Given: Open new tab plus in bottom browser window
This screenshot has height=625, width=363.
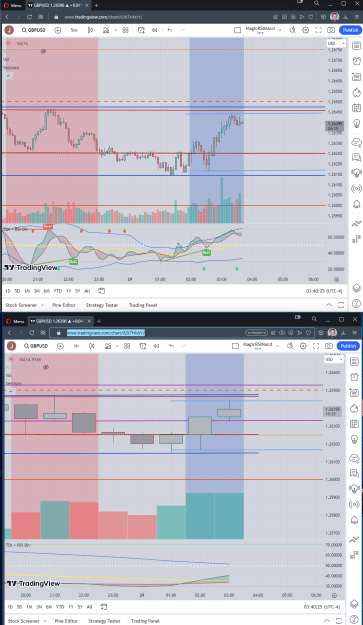Looking at the screenshot, I should [x=99, y=321].
